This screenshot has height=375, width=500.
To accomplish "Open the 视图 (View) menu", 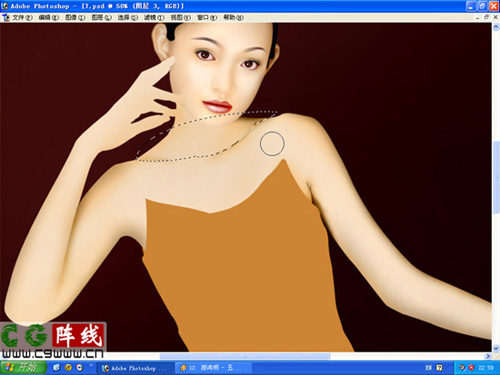I will pos(181,17).
